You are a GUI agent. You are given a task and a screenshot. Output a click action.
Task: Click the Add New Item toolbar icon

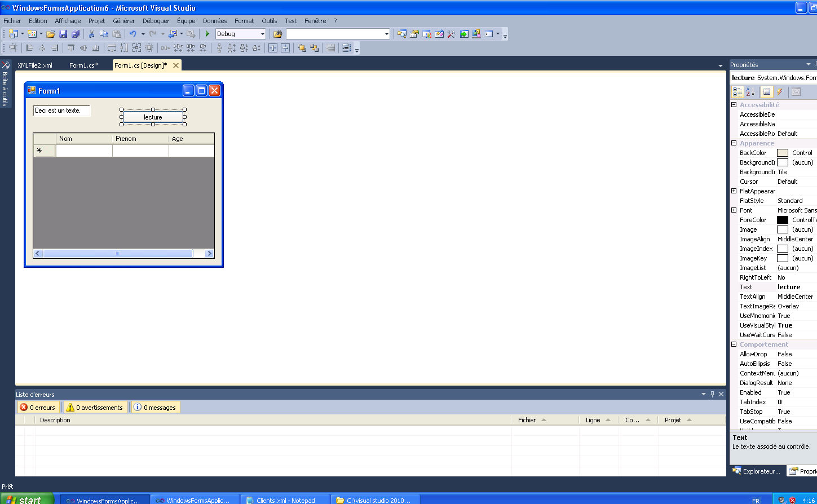pyautogui.click(x=32, y=34)
